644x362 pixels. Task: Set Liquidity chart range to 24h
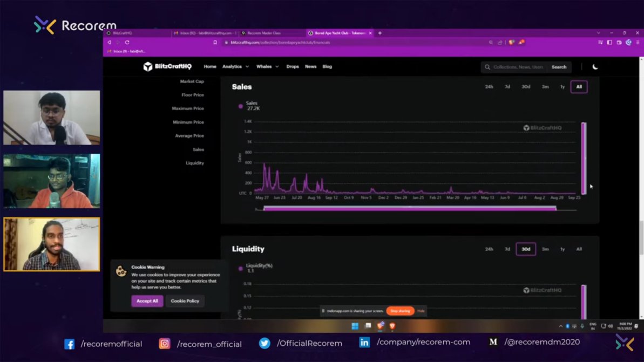(489, 249)
